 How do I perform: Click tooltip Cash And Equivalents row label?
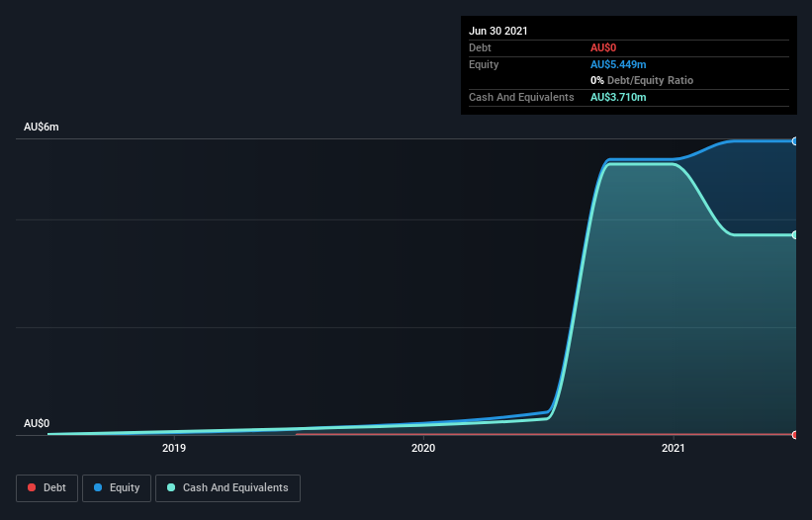521,97
